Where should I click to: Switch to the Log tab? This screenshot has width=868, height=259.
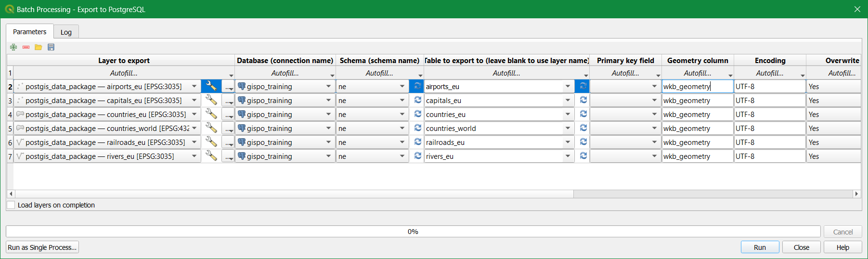tap(66, 32)
